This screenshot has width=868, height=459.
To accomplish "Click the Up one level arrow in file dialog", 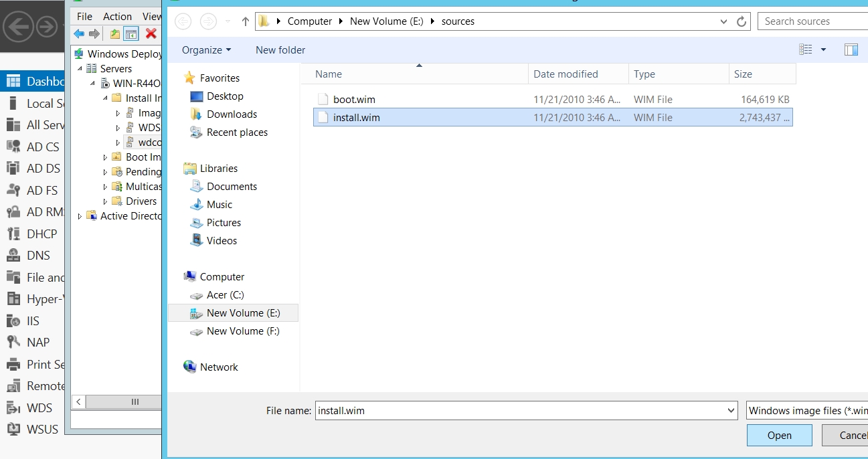I will coord(245,21).
